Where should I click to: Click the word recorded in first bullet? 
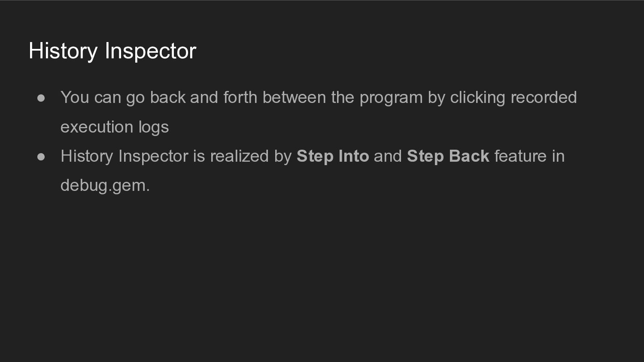(x=544, y=97)
